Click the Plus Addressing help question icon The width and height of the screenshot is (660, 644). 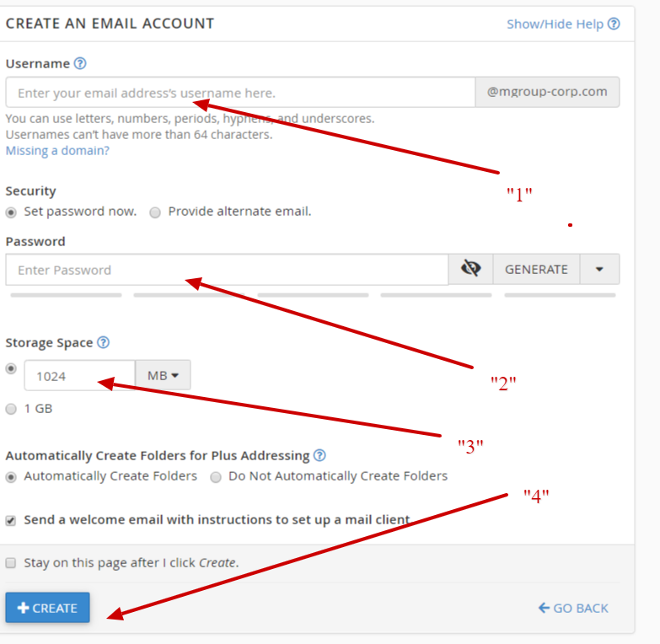[x=319, y=455]
